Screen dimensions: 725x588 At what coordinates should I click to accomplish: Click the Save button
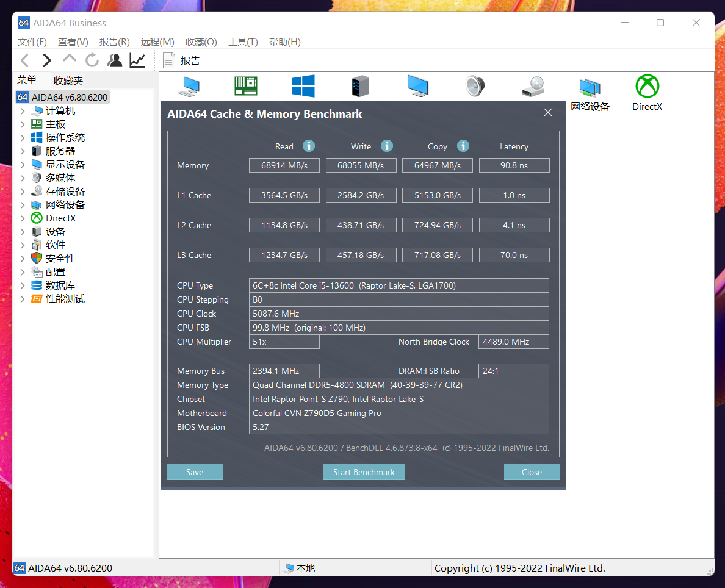(195, 472)
